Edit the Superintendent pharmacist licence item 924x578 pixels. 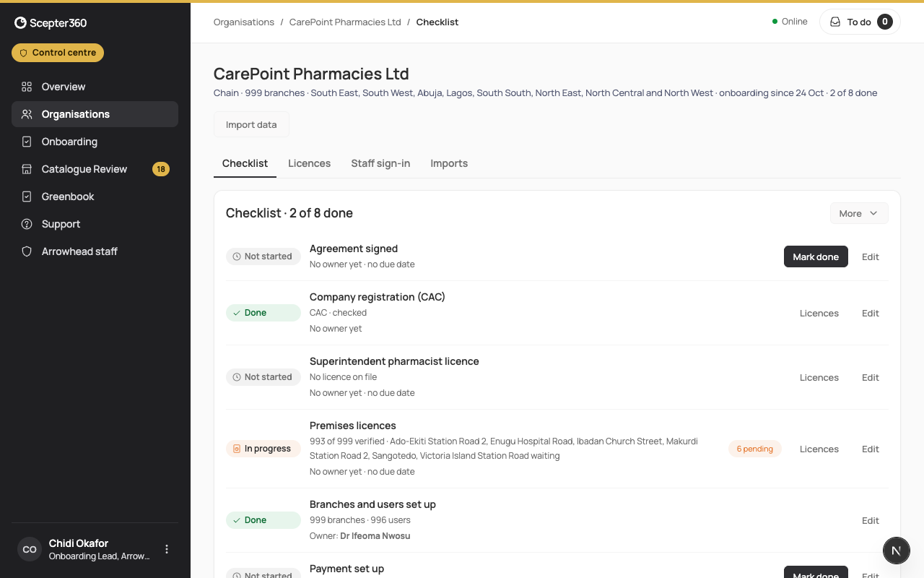click(871, 377)
